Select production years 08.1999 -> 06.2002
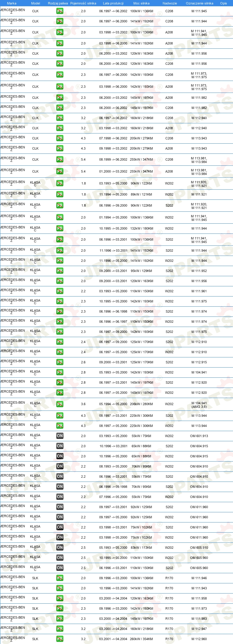233x644 pixels. coord(113,159)
